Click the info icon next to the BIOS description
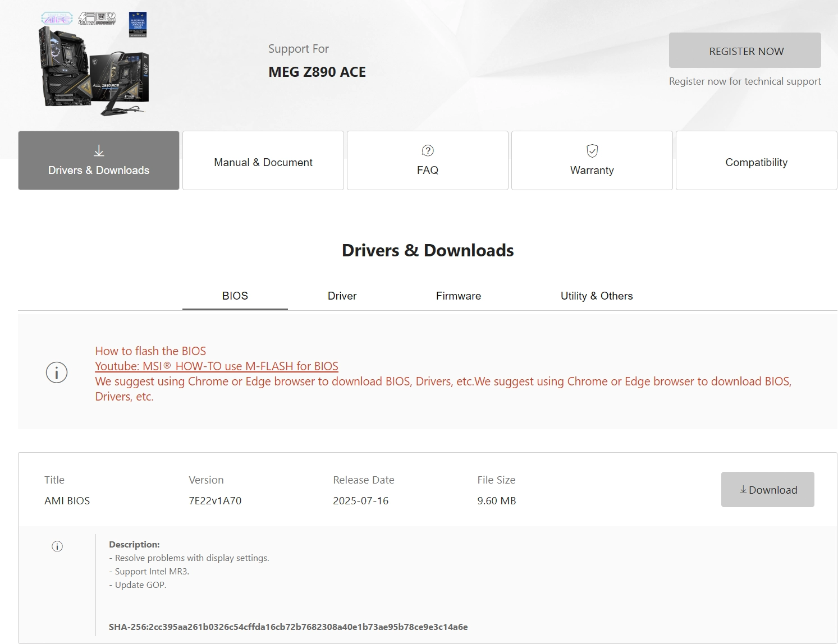The width and height of the screenshot is (838, 644). 56,546
